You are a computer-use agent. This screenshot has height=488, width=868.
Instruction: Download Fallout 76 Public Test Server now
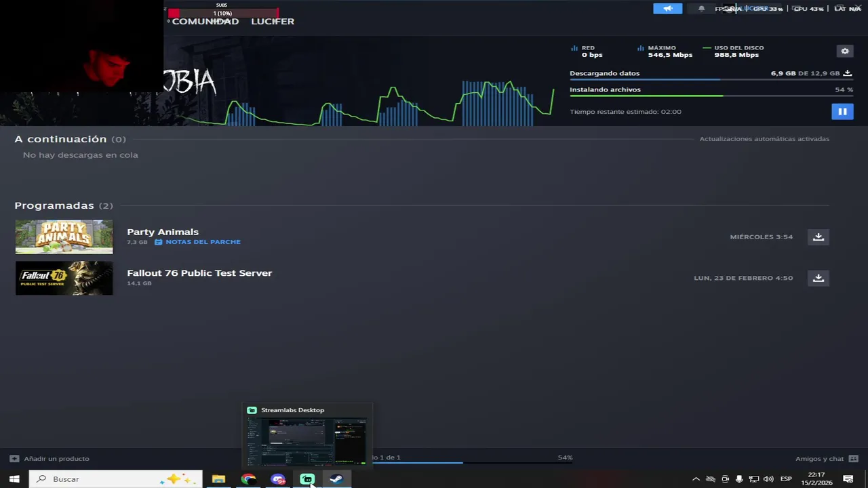click(818, 278)
